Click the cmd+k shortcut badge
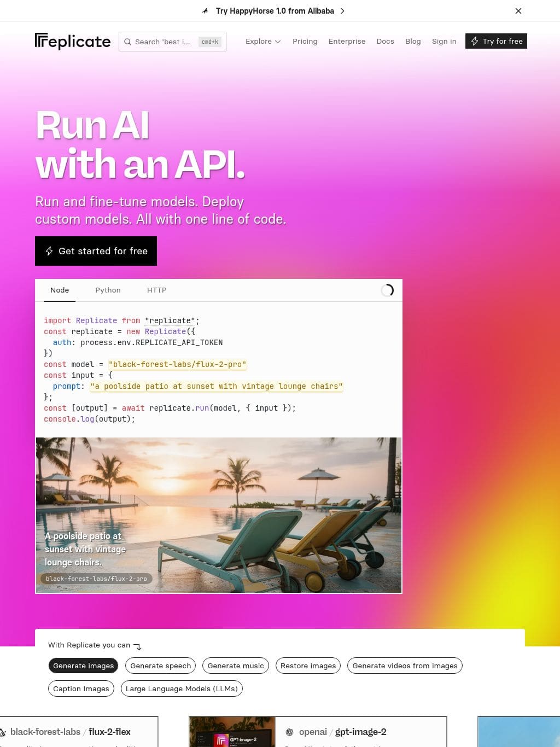The height and width of the screenshot is (747, 560). (x=210, y=42)
